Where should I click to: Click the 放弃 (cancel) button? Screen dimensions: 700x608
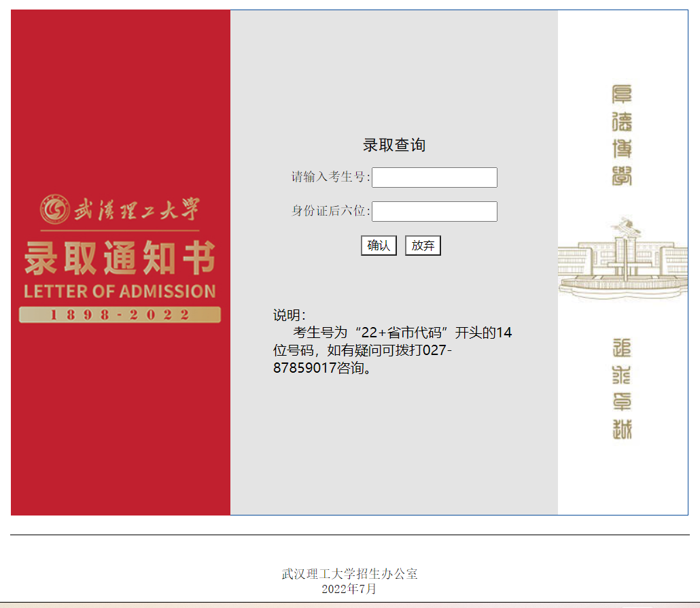423,246
